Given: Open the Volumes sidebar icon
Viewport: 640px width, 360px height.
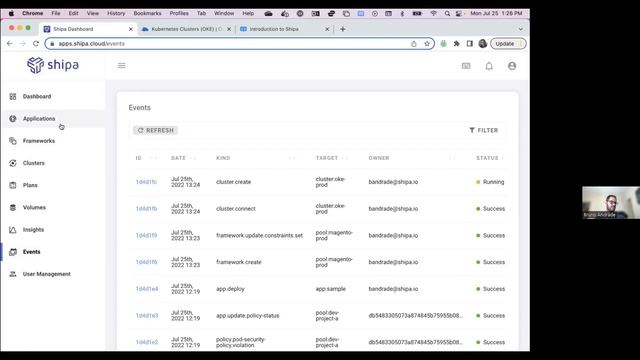Looking at the screenshot, I should pyautogui.click(x=13, y=207).
